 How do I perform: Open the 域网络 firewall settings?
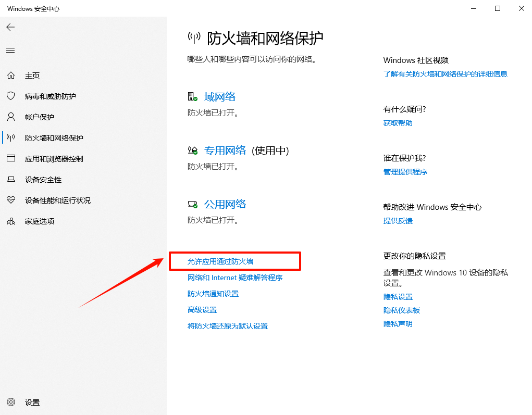click(x=220, y=97)
